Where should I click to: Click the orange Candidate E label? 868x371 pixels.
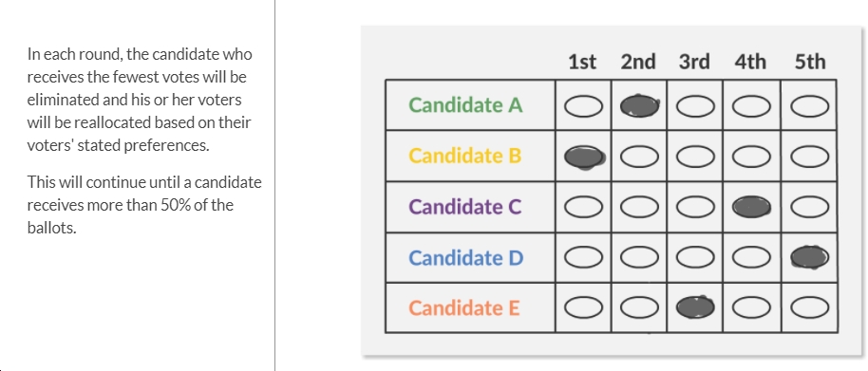[463, 308]
